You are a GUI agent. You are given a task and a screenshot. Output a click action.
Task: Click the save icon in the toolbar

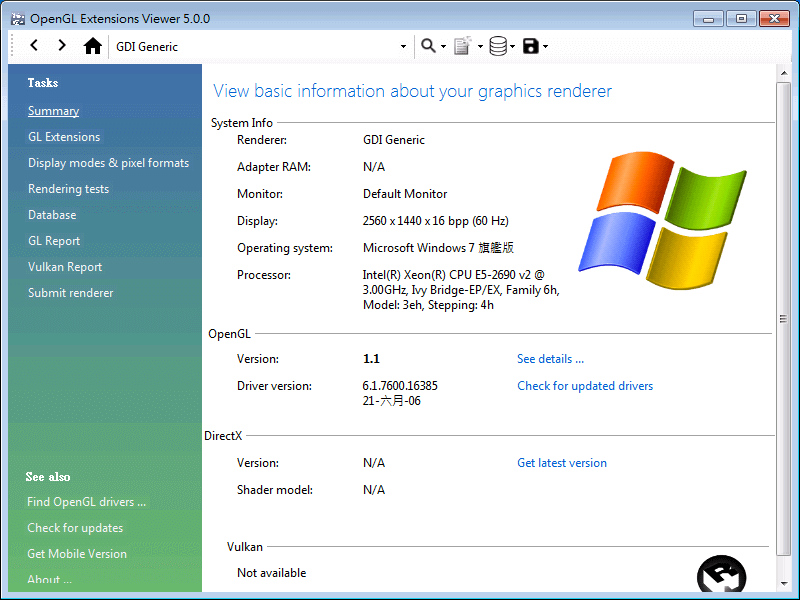[531, 46]
